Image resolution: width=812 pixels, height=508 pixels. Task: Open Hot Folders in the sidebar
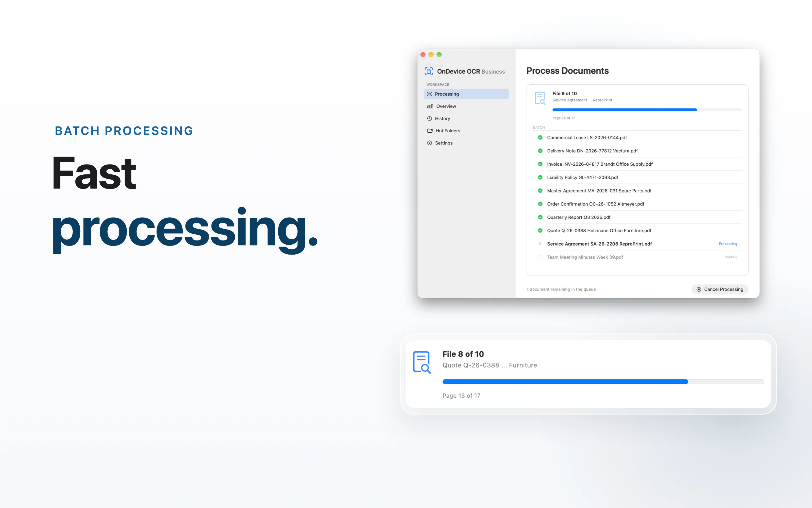[x=466, y=131]
